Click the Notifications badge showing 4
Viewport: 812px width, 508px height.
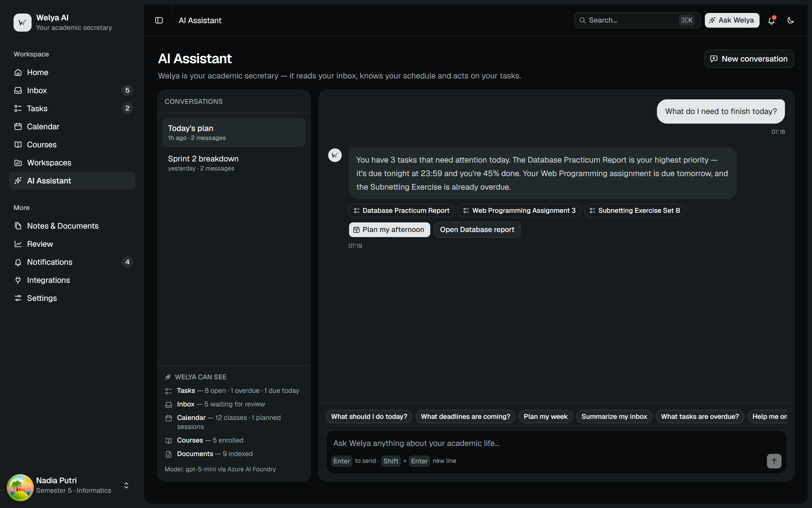point(127,262)
